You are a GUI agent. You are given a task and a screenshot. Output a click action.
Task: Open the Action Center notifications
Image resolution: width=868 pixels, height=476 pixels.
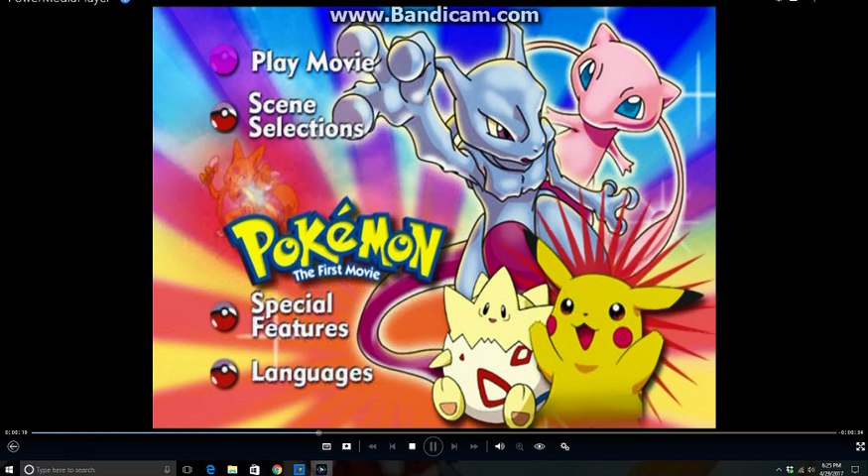[x=855, y=470]
